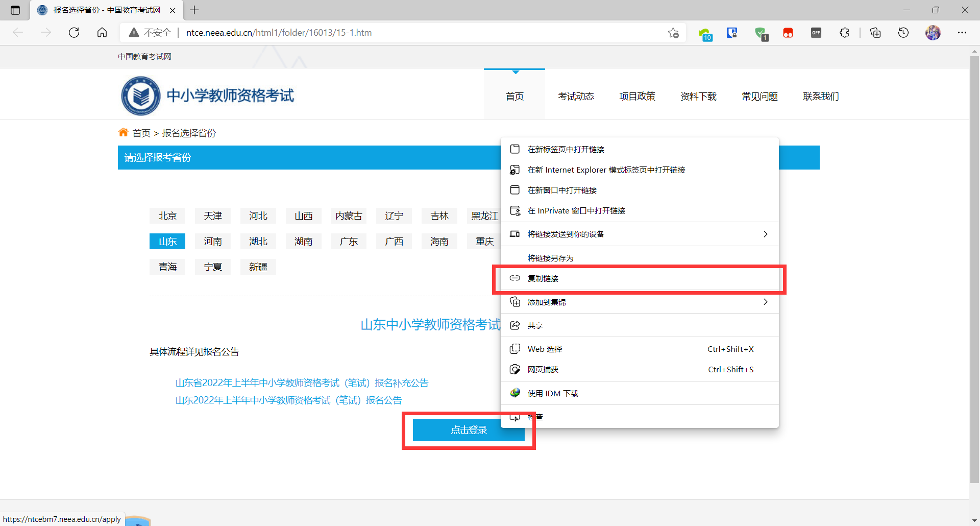
Task: Choose 在新标签页中打开链接 in context menu
Action: click(566, 149)
